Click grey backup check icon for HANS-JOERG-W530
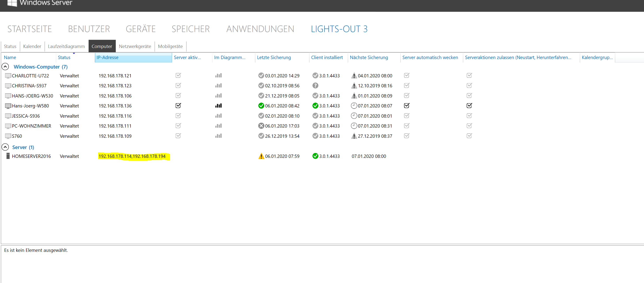644x283 pixels. [x=261, y=96]
